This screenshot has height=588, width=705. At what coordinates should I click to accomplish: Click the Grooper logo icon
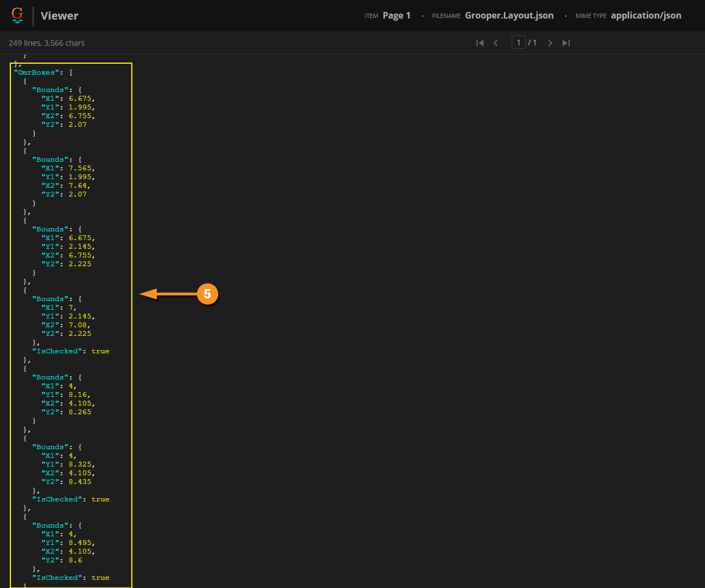click(17, 15)
